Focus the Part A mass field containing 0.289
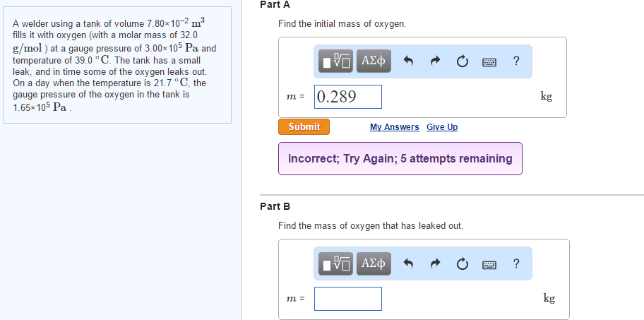 pos(348,97)
